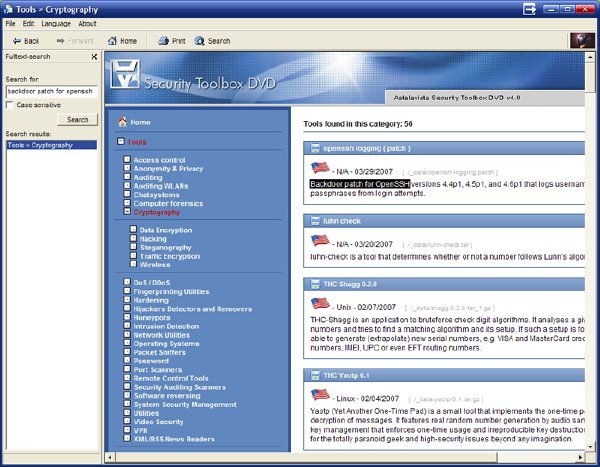Expand the DoS / DDoS node box
Image resolution: width=600 pixels, height=467 pixels.
tap(127, 282)
